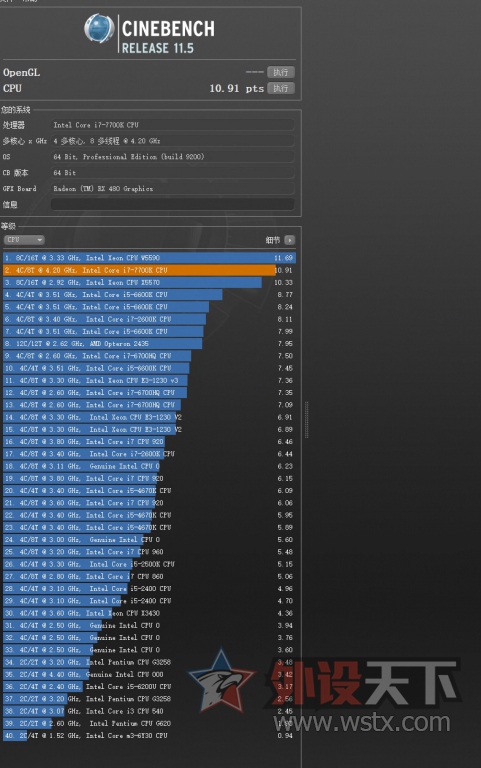This screenshot has height=768, width=481.
Task: Select rank 24 row Genuine Intel at 3.00 GHz
Action: 149,539
